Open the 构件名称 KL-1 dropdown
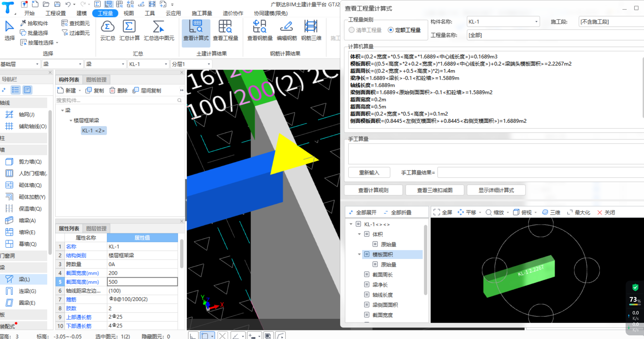Screen dimensions: 644x339 pos(536,22)
